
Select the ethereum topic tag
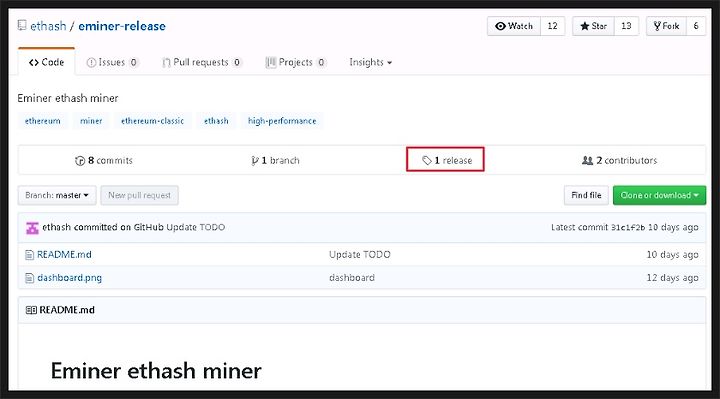point(43,121)
